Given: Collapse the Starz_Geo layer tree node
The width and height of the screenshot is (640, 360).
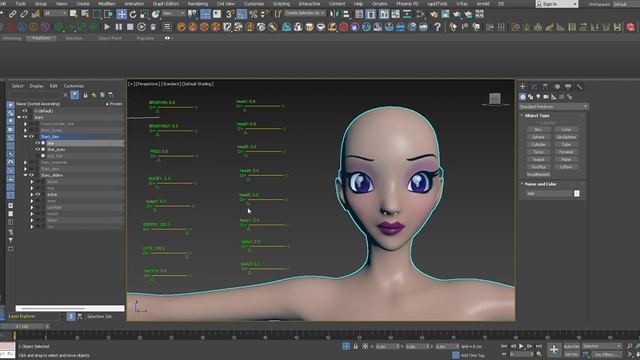Looking at the screenshot, I should click(x=25, y=137).
